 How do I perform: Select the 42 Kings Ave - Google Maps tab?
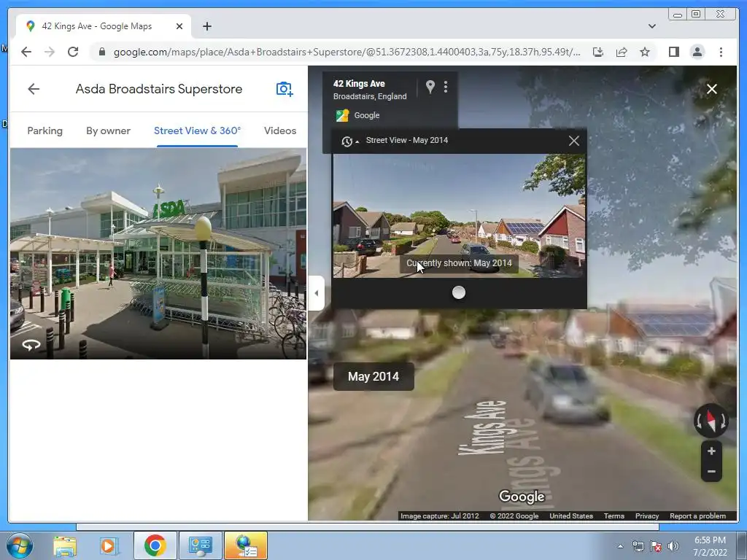pyautogui.click(x=104, y=26)
